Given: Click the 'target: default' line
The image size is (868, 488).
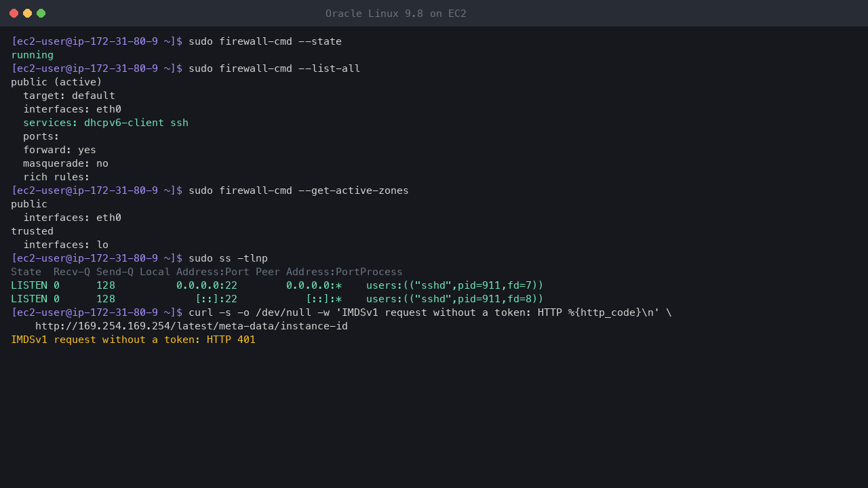Looking at the screenshot, I should point(69,96).
